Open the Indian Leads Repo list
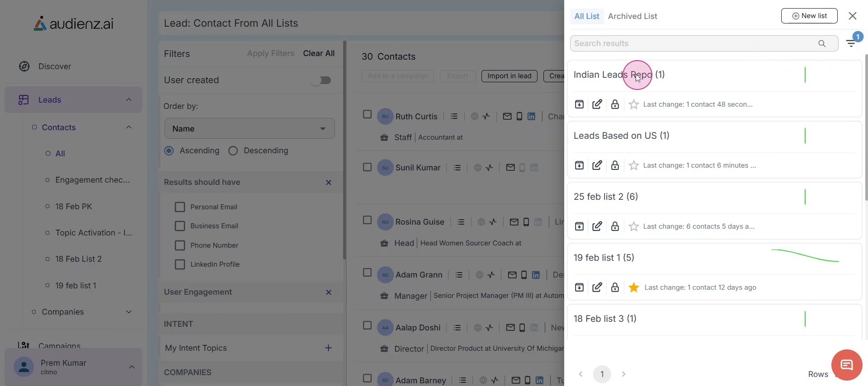 pos(619,75)
